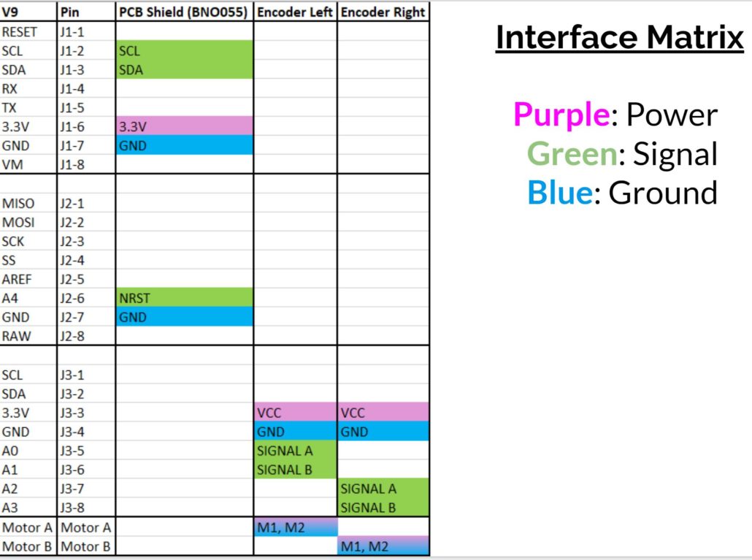Select the "M1, M2" cell under Encoder Left

click(295, 527)
